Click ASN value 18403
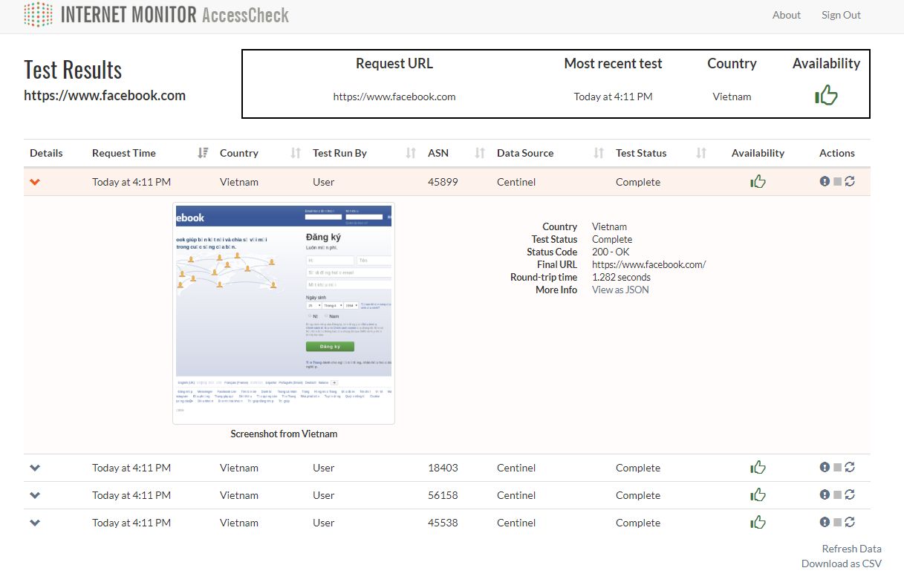 (443, 468)
